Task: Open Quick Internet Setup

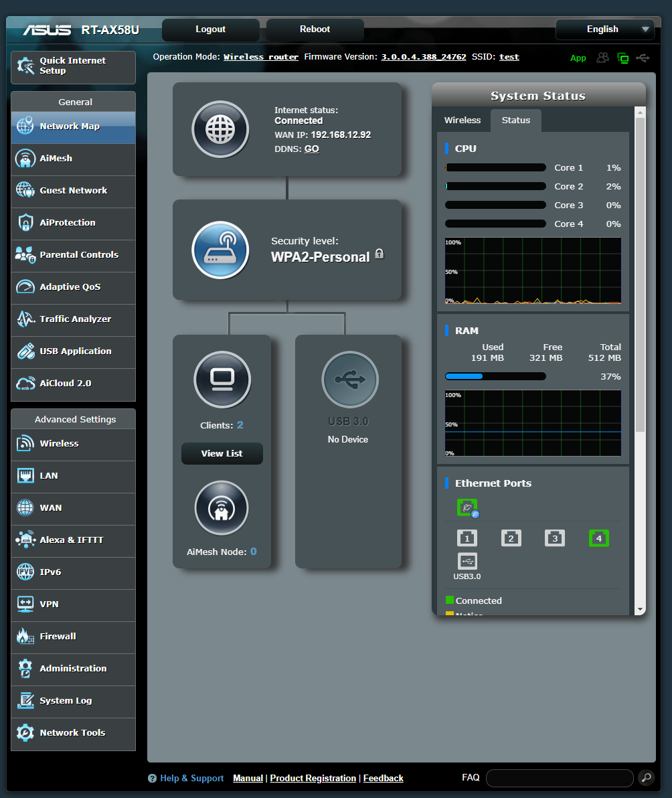Action: [x=73, y=67]
